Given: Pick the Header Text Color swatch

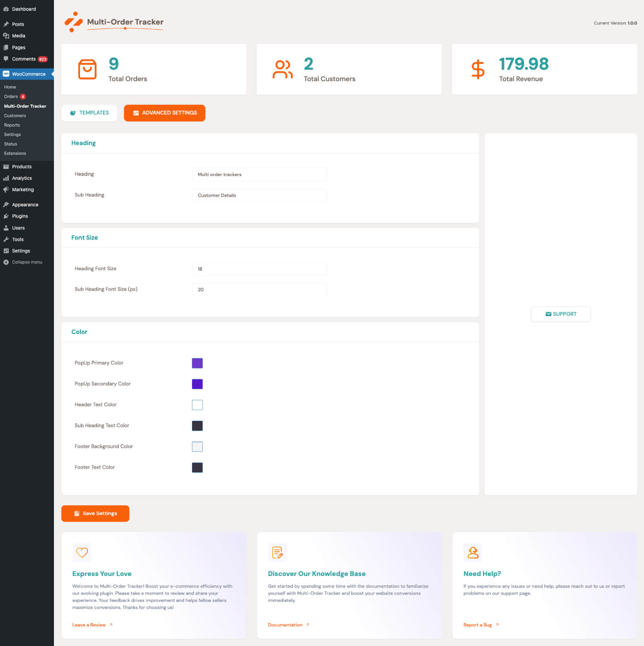Looking at the screenshot, I should [x=197, y=405].
